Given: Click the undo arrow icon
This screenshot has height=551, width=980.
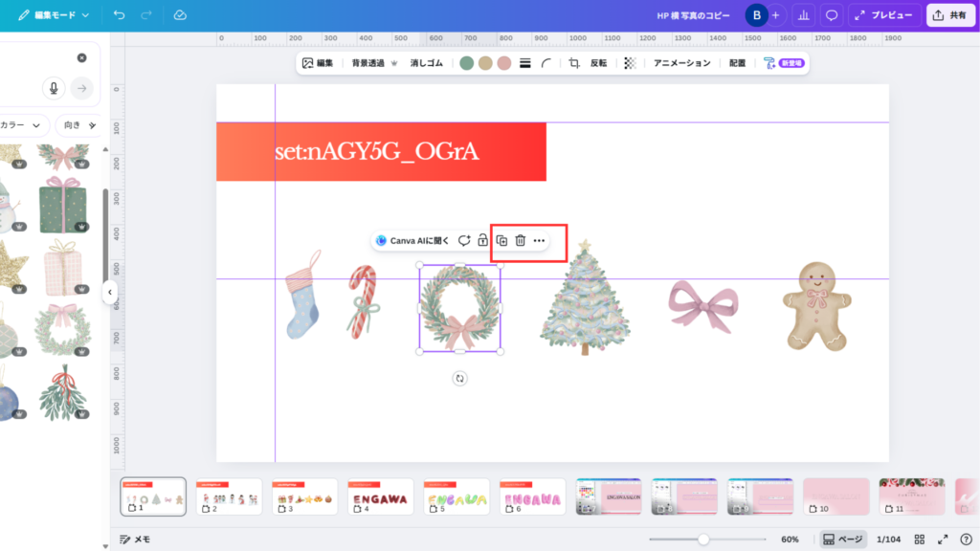Looking at the screenshot, I should (x=119, y=15).
